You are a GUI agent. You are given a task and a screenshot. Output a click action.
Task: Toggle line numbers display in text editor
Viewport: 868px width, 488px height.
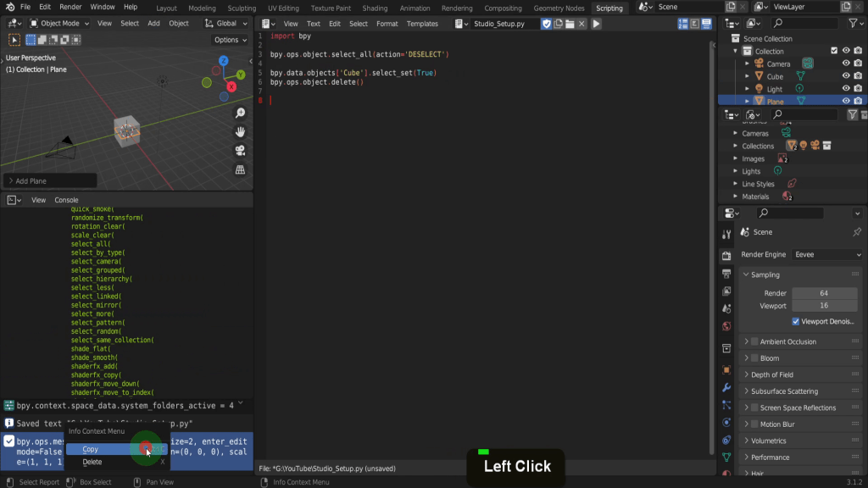pos(683,24)
